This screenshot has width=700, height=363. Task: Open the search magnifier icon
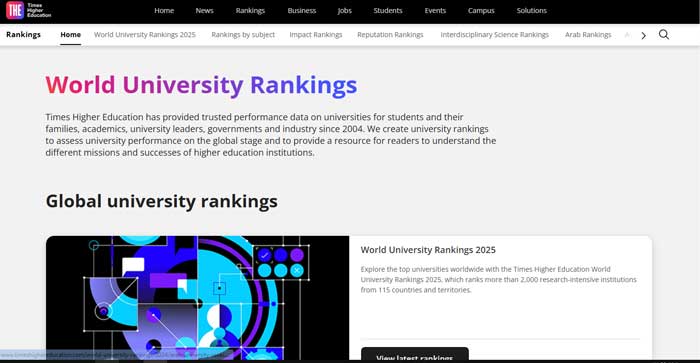pos(664,34)
